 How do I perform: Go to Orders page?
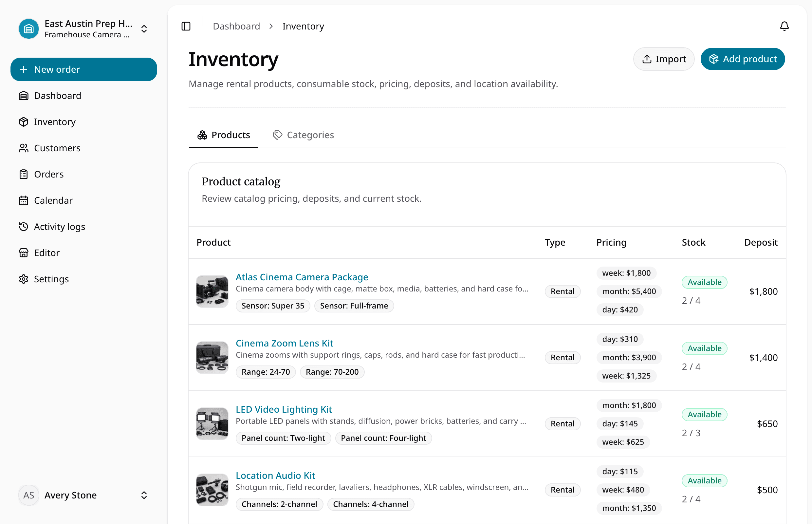point(84,174)
